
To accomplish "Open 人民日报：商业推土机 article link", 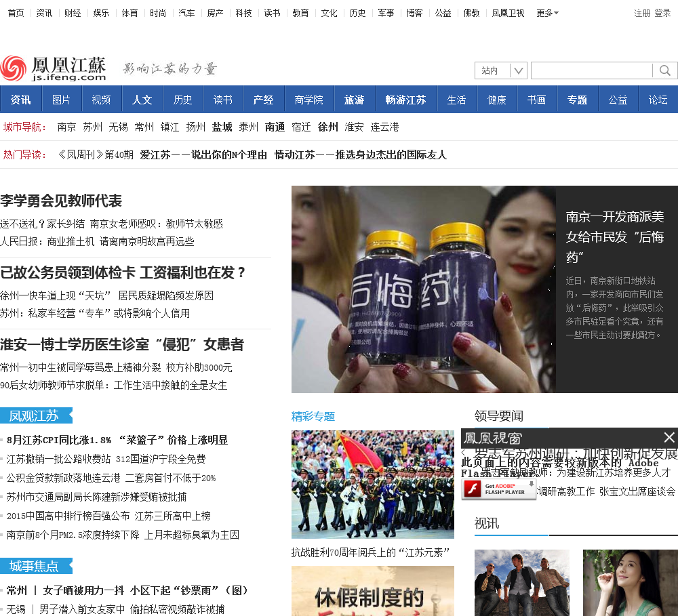I will pos(97,241).
